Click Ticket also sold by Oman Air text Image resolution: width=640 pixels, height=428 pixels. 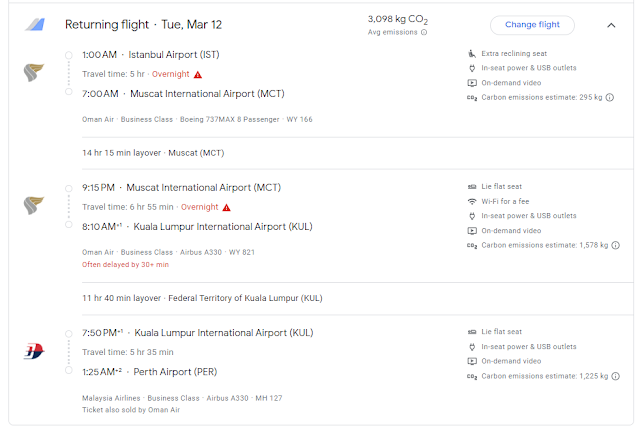click(x=133, y=409)
